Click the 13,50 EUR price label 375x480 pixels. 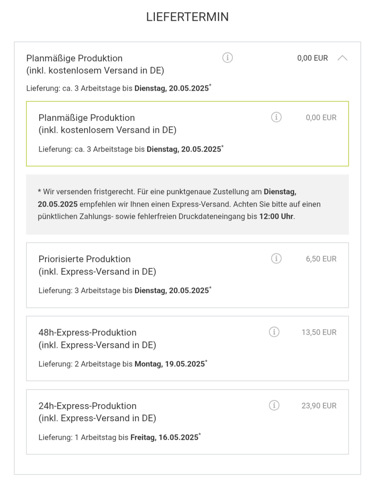click(x=319, y=332)
